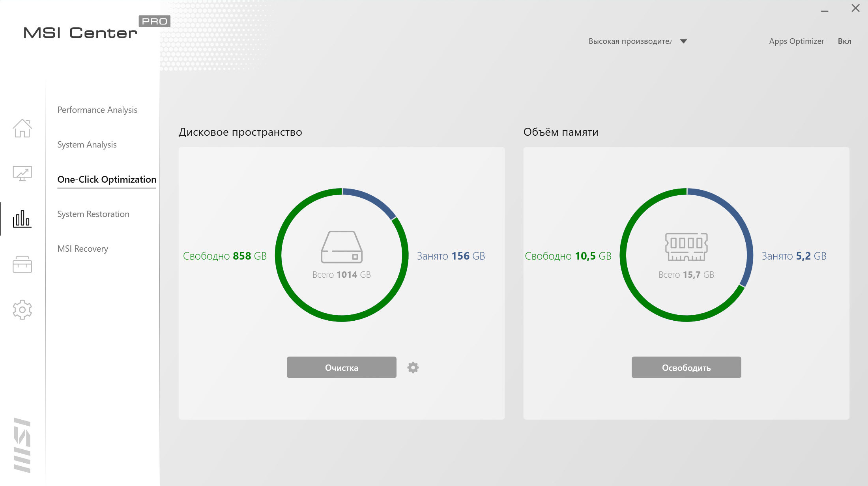Open System Restoration menu item
The height and width of the screenshot is (486, 868).
point(93,214)
